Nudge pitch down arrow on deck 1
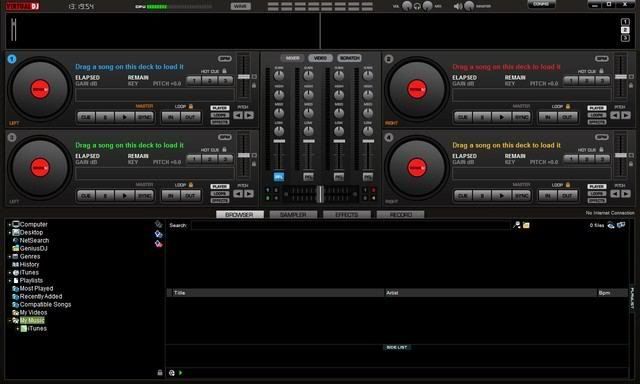 pos(238,115)
